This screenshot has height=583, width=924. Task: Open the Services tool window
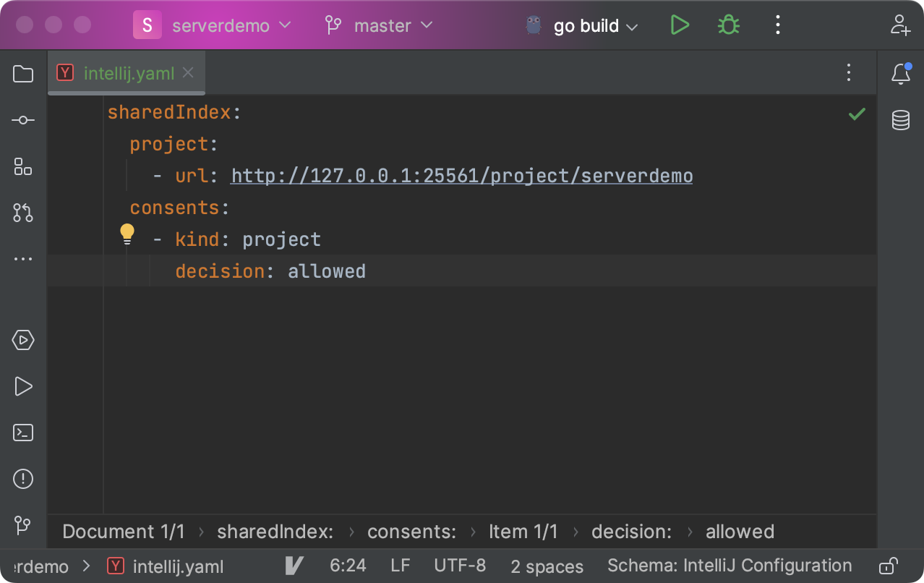[22, 340]
